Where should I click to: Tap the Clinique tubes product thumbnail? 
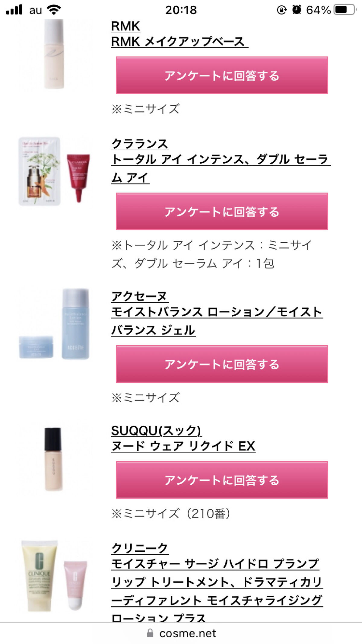(x=54, y=576)
